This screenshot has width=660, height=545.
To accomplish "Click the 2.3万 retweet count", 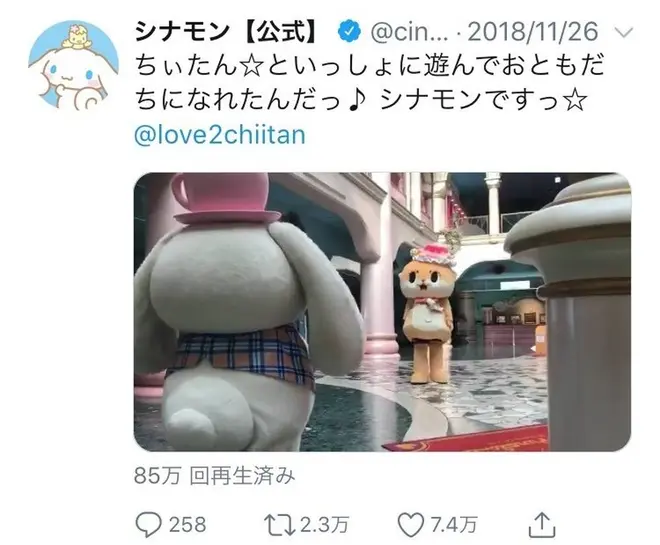I will pyautogui.click(x=324, y=524).
